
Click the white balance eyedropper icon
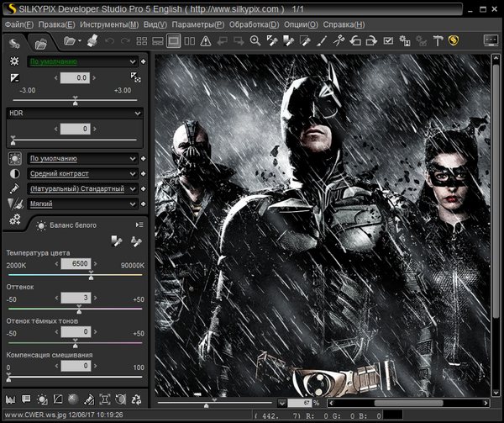coord(118,241)
